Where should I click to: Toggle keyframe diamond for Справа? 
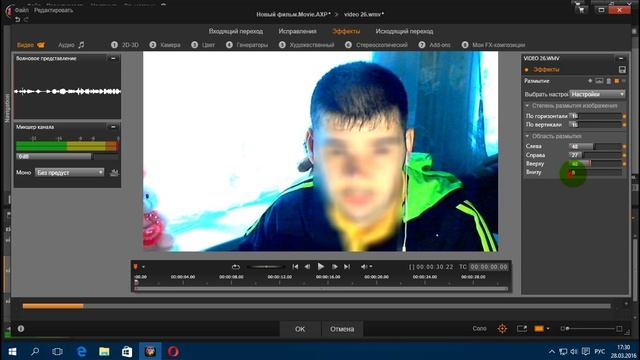(x=624, y=155)
